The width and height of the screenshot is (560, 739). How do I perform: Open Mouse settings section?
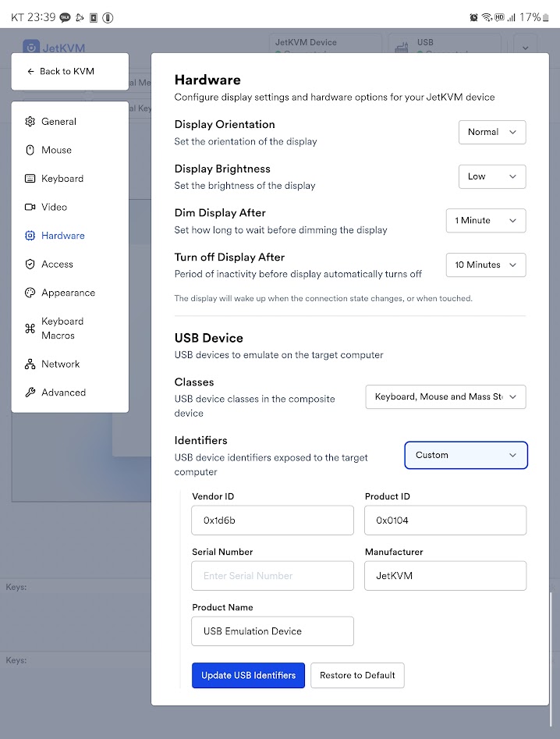pyautogui.click(x=69, y=150)
